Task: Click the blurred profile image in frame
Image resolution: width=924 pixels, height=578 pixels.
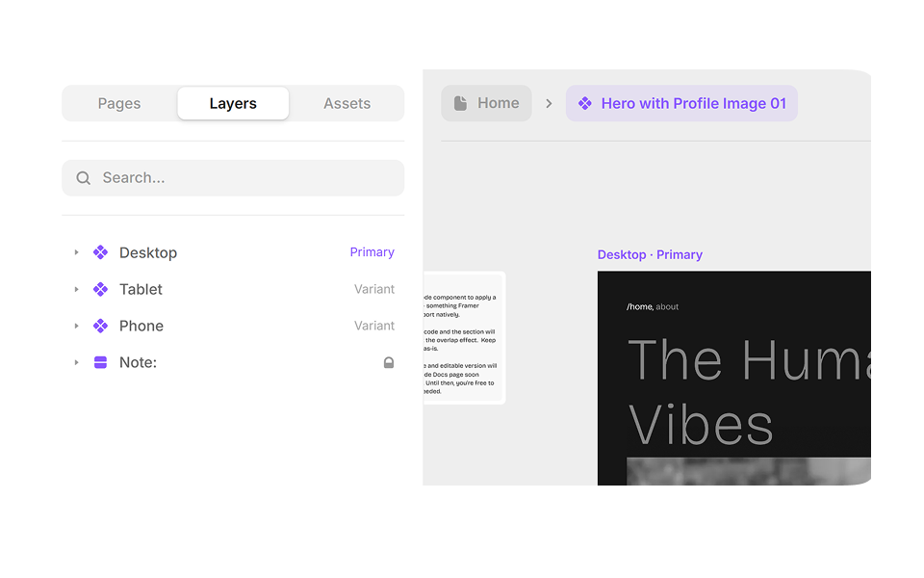Action: 749,471
